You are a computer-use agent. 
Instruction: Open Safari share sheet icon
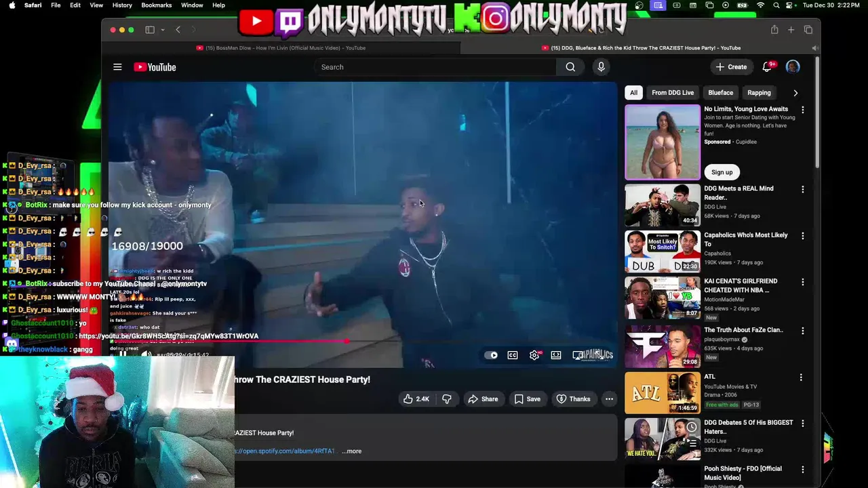(774, 30)
